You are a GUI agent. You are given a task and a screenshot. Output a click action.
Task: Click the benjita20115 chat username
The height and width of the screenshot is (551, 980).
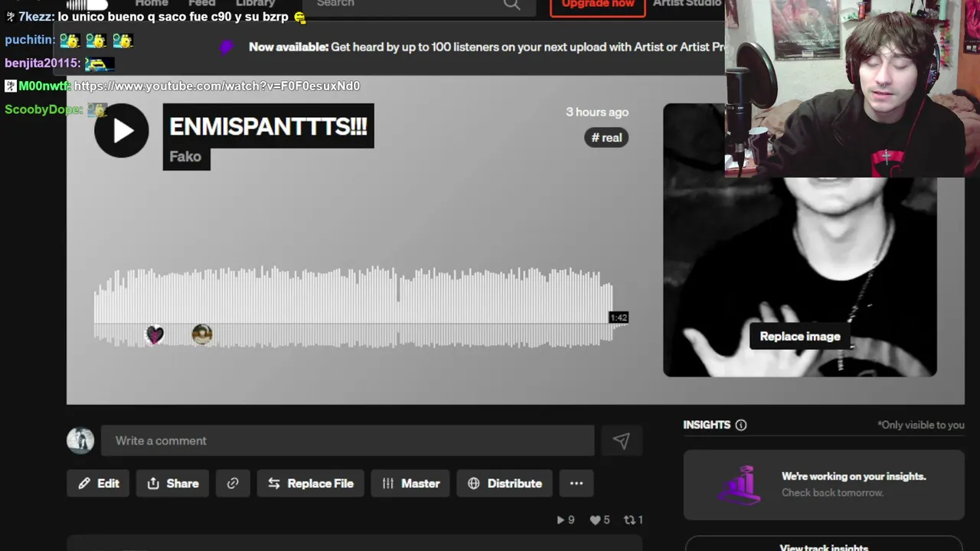coord(41,63)
